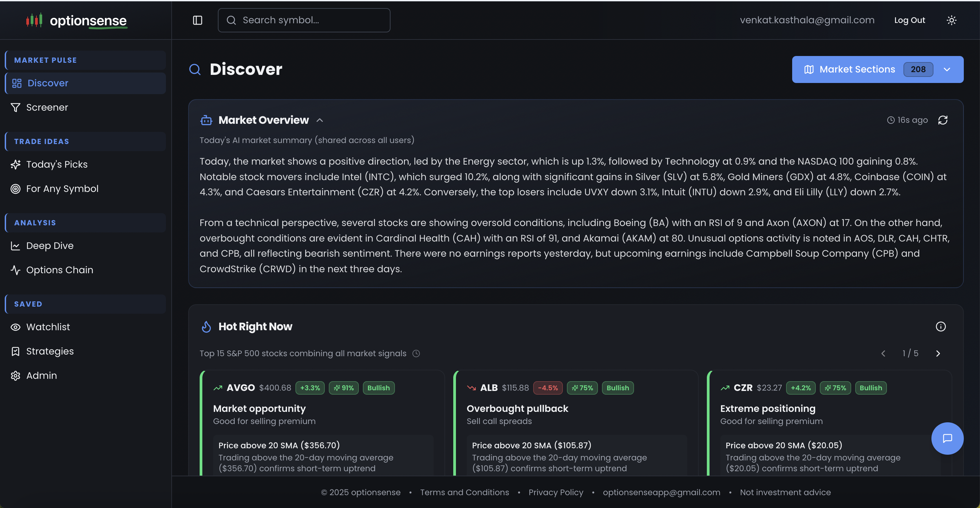Toggle the sidebar panel icon
The image size is (980, 508).
coord(197,20)
